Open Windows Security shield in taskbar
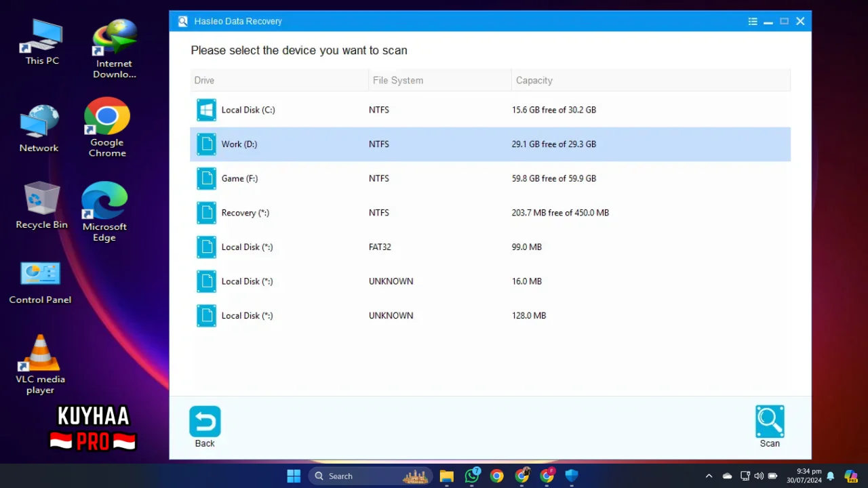The image size is (868, 488). pyautogui.click(x=572, y=476)
